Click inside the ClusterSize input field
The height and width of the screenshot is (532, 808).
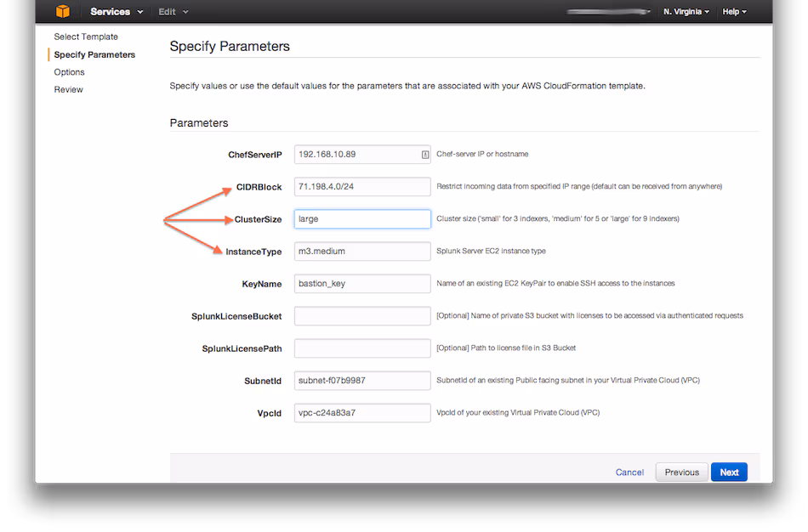pos(361,218)
